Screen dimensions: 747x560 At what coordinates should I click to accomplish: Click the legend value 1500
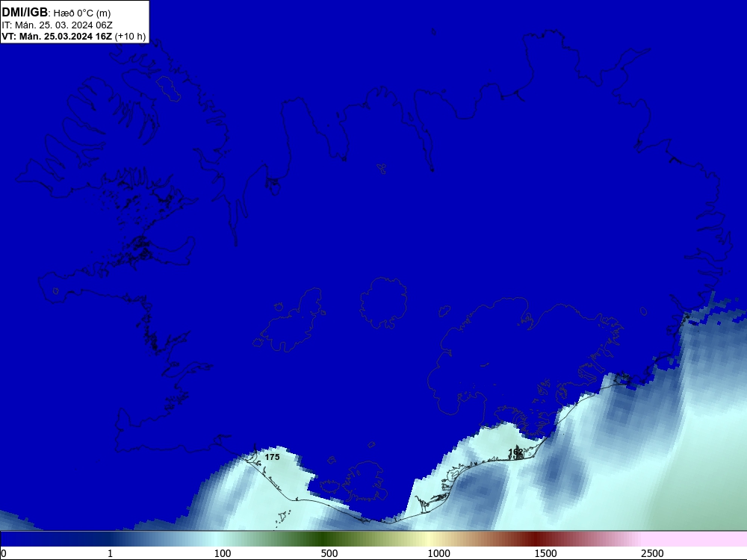[x=545, y=553]
